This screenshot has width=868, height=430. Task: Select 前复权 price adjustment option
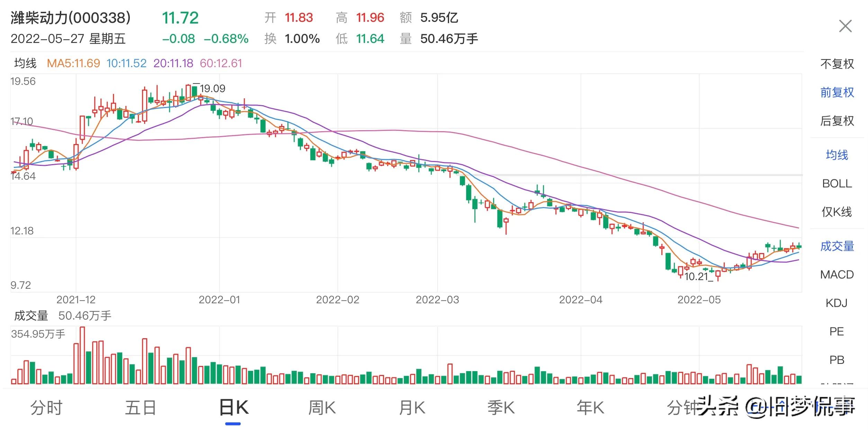point(837,92)
